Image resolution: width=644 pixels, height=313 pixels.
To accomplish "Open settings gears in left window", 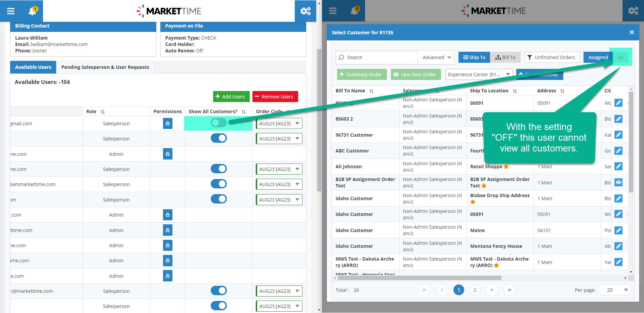I will pos(306,11).
